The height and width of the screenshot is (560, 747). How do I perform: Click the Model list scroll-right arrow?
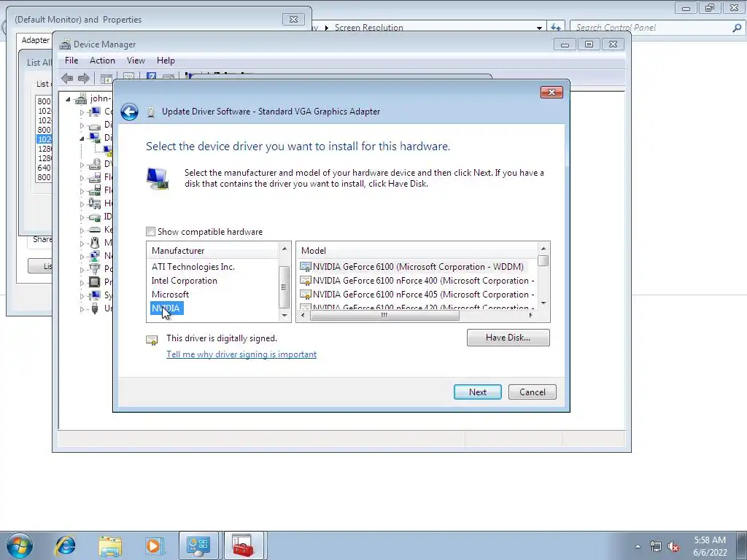click(531, 315)
